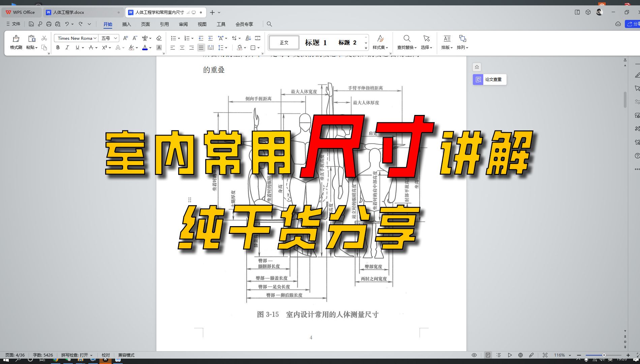Screen dimensions: 640x364
Task: Increase paragraph indent
Action: pyautogui.click(x=210, y=38)
